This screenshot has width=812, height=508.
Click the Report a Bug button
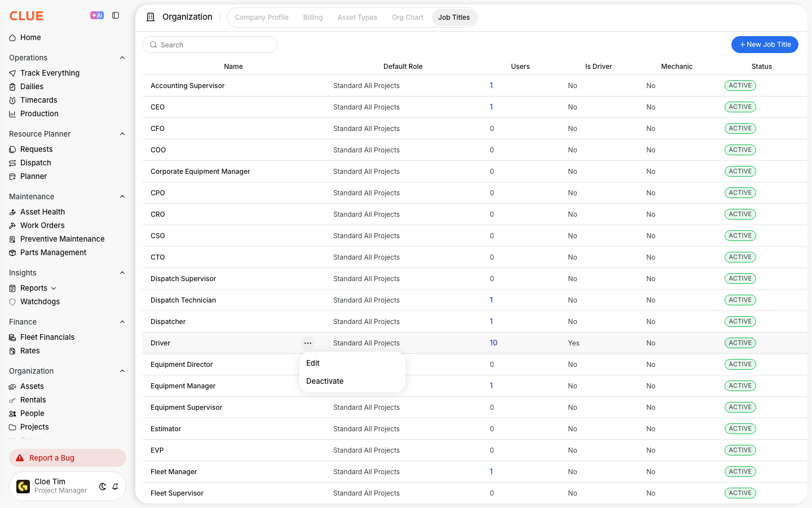coord(68,458)
